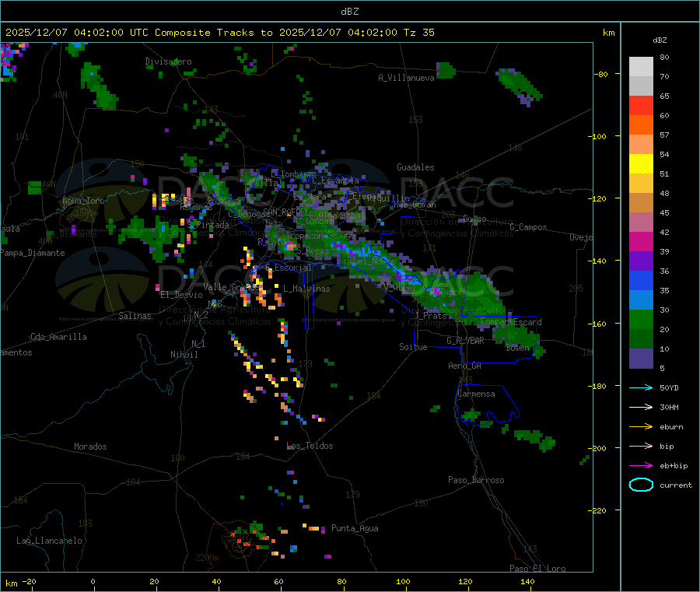
Task: Click the 'Bowen' map label
Action: 518,347
